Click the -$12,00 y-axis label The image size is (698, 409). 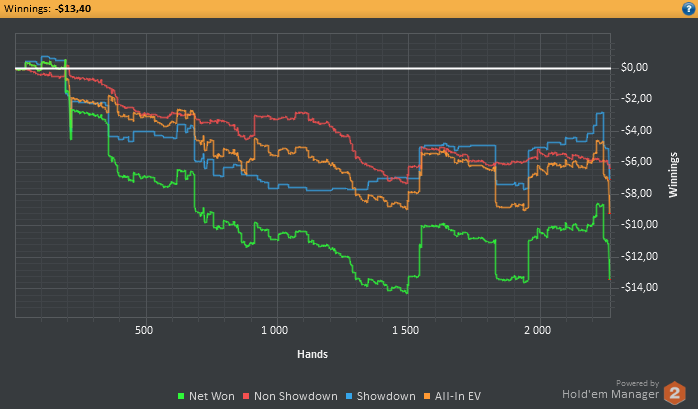coord(639,256)
